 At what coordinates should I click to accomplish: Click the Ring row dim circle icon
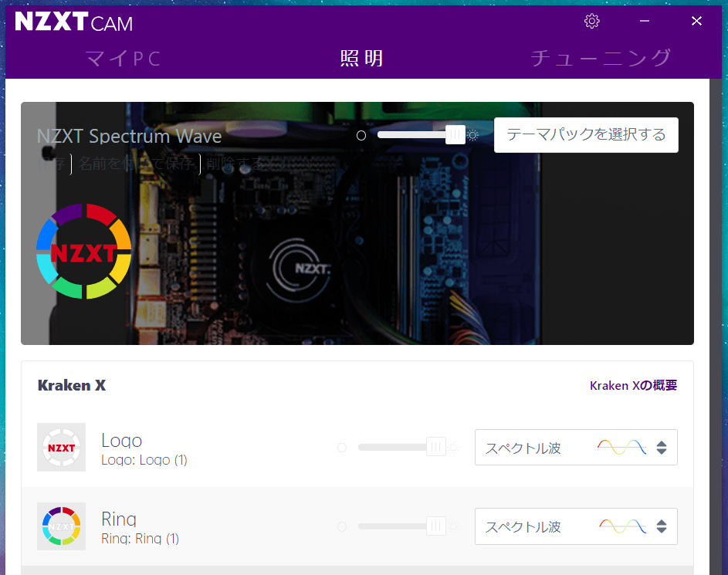pyautogui.click(x=342, y=526)
